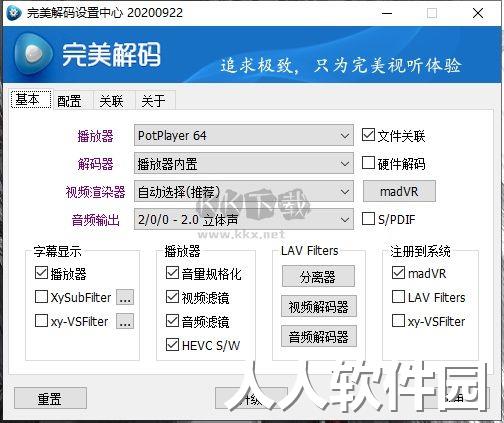This screenshot has height=423, width=504.
Task: Enable the 硬件解码 checkbox
Action: (x=368, y=163)
